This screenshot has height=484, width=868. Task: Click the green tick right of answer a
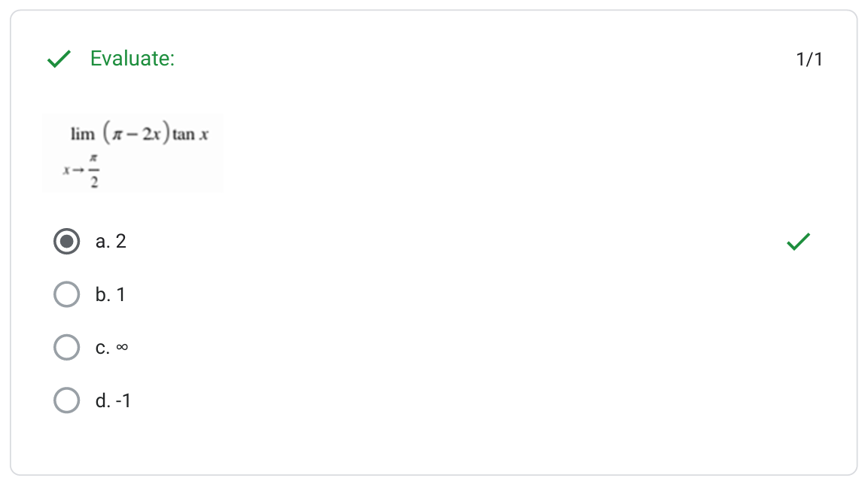[799, 242]
